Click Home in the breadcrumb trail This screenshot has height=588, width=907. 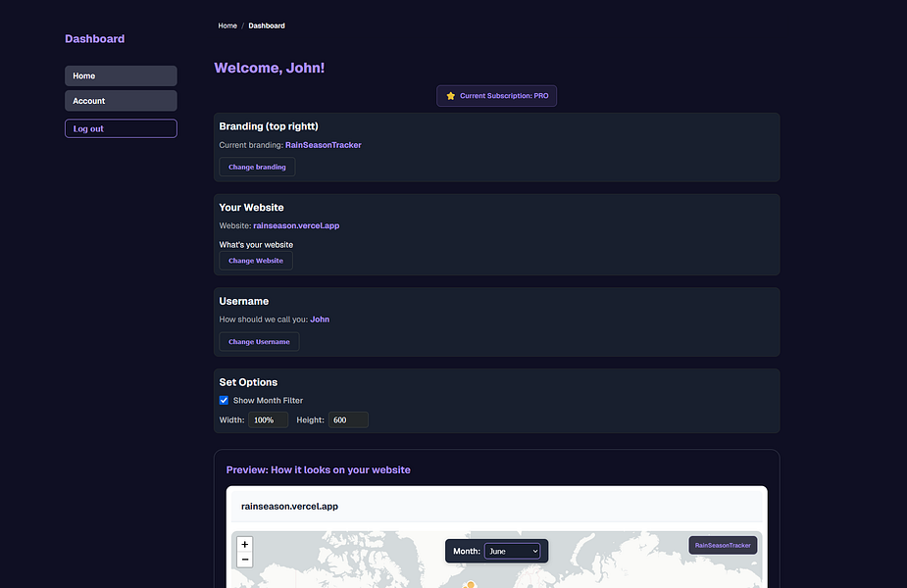coord(227,25)
